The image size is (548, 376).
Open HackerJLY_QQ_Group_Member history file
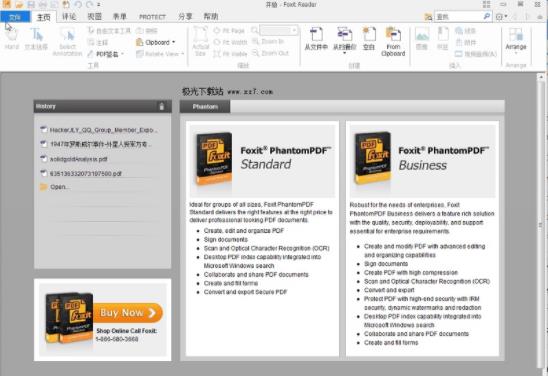(99, 130)
